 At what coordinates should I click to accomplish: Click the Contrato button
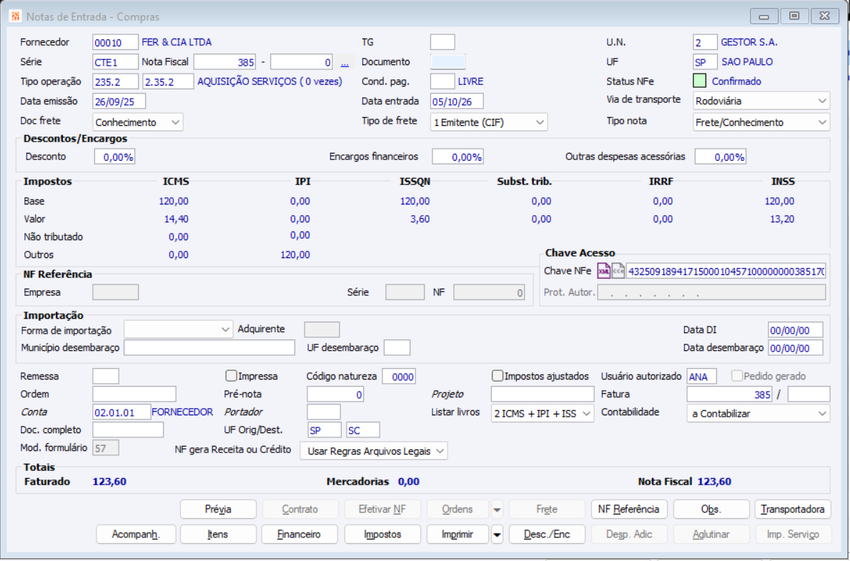[x=300, y=510]
